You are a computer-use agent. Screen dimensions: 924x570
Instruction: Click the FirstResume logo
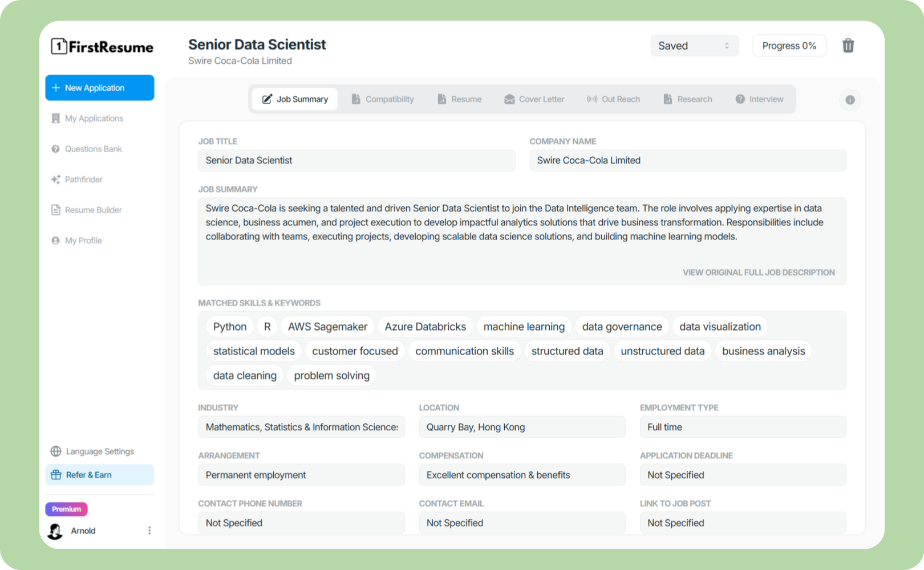coord(102,46)
